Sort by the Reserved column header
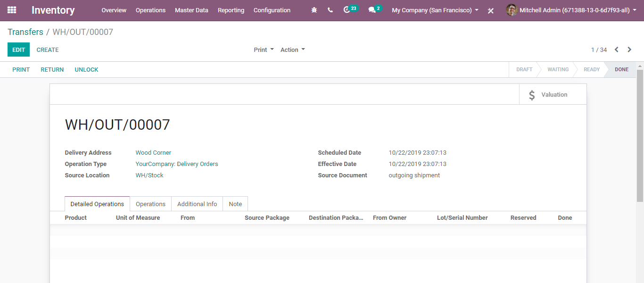The height and width of the screenshot is (283, 644). [523, 217]
